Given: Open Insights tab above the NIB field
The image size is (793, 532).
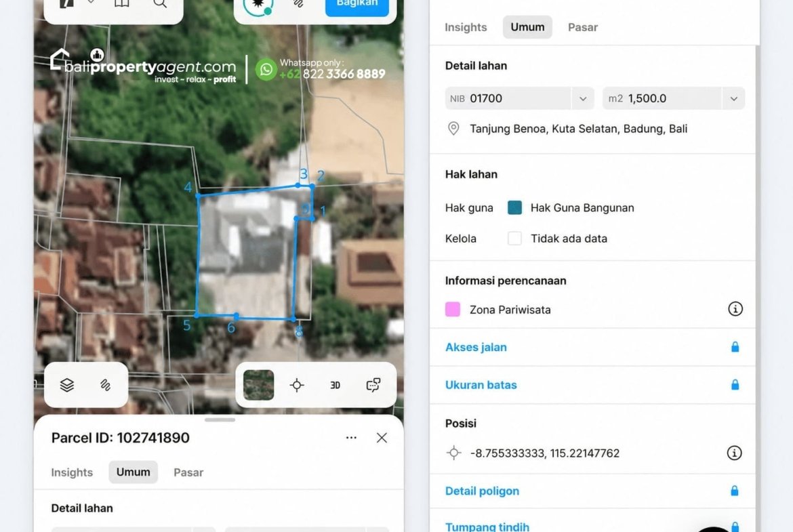Looking at the screenshot, I should 466,27.
